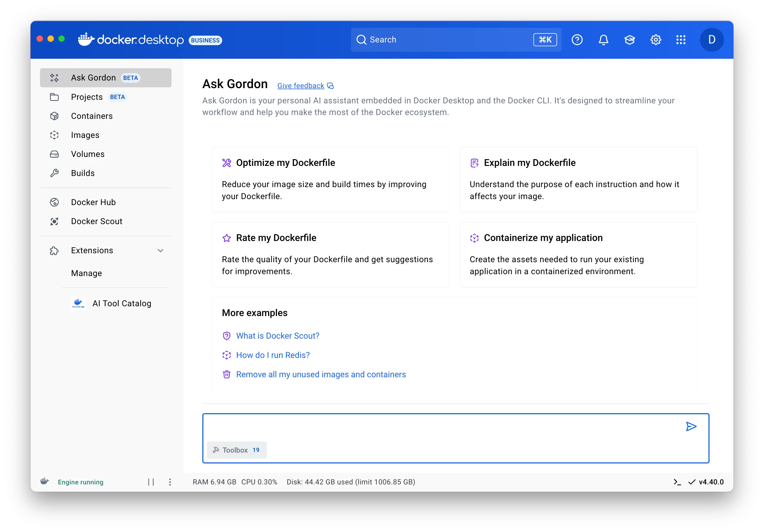Open Docker Scout in sidebar
Image resolution: width=764 pixels, height=532 pixels.
tap(96, 221)
